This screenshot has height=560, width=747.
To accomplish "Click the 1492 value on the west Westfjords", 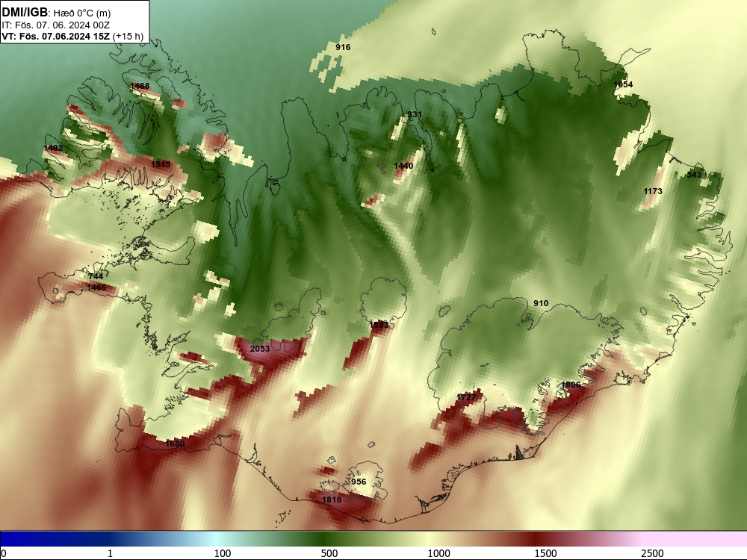I will 53,148.
